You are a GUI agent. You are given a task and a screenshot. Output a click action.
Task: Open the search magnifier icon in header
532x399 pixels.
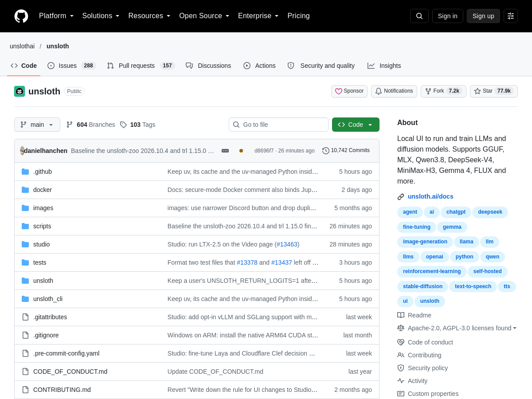coord(419,16)
